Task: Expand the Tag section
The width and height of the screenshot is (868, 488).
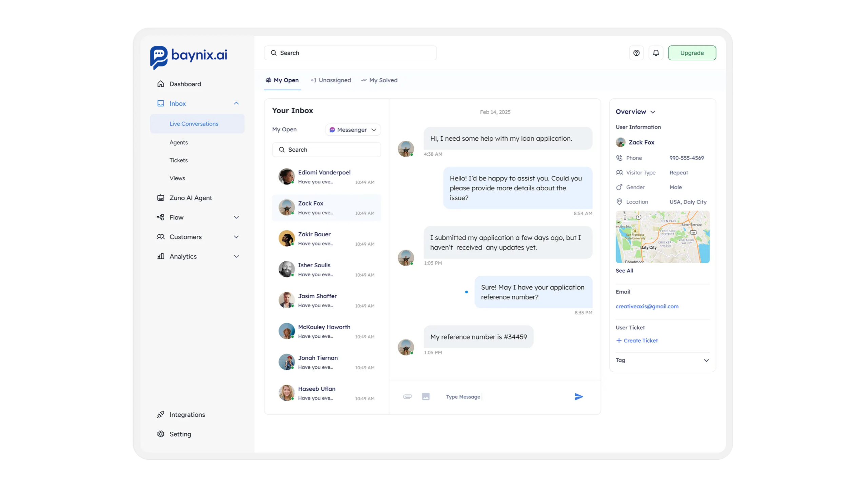Action: point(706,360)
